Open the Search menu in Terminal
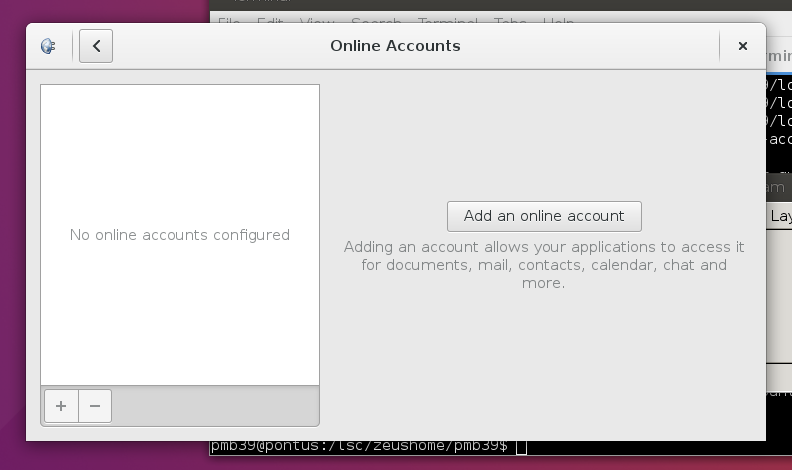792x470 pixels. [x=375, y=21]
